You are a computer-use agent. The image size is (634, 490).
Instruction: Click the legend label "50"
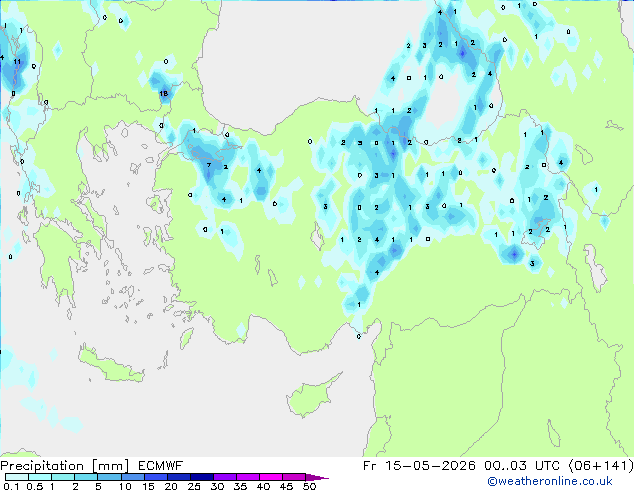click(309, 486)
